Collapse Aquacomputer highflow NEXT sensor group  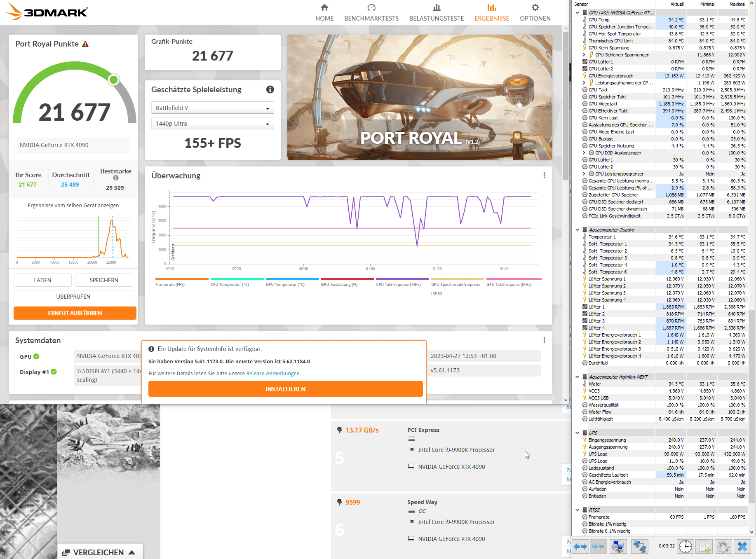point(578,377)
